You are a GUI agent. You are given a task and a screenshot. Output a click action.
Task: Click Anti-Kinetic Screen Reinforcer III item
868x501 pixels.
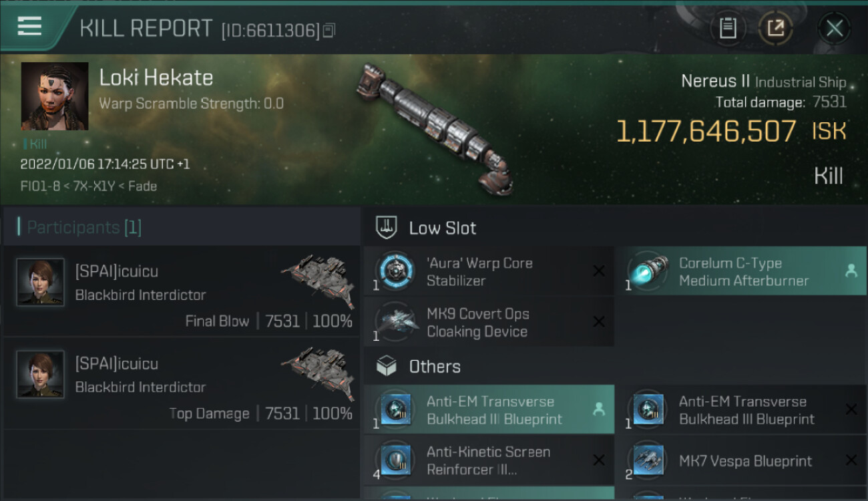489,461
